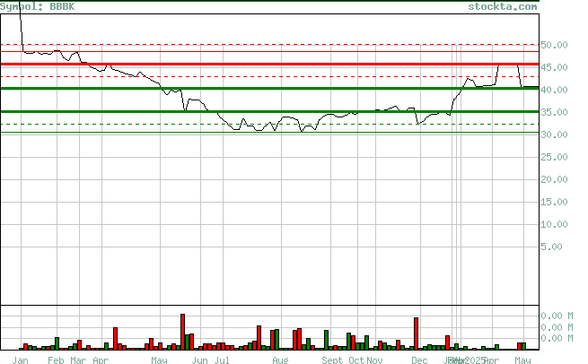Click the Aug month label
The image size is (588, 364).
pos(280,360)
